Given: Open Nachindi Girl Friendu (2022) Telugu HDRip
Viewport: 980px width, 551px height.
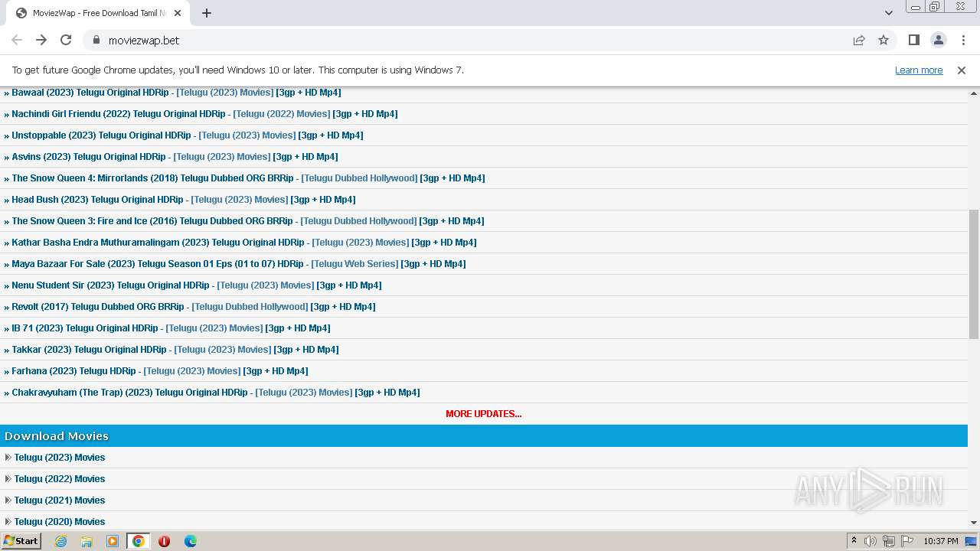Looking at the screenshot, I should [x=119, y=113].
